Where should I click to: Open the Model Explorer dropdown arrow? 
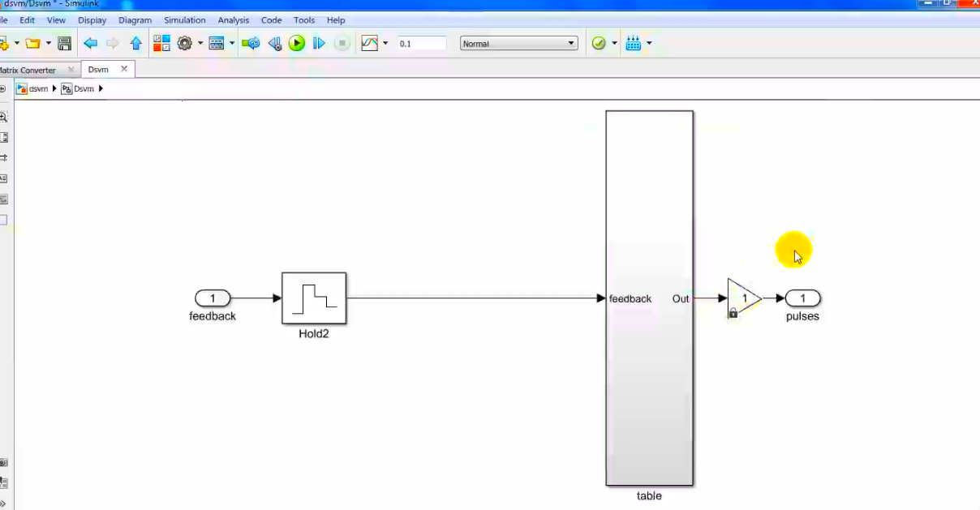pos(232,44)
